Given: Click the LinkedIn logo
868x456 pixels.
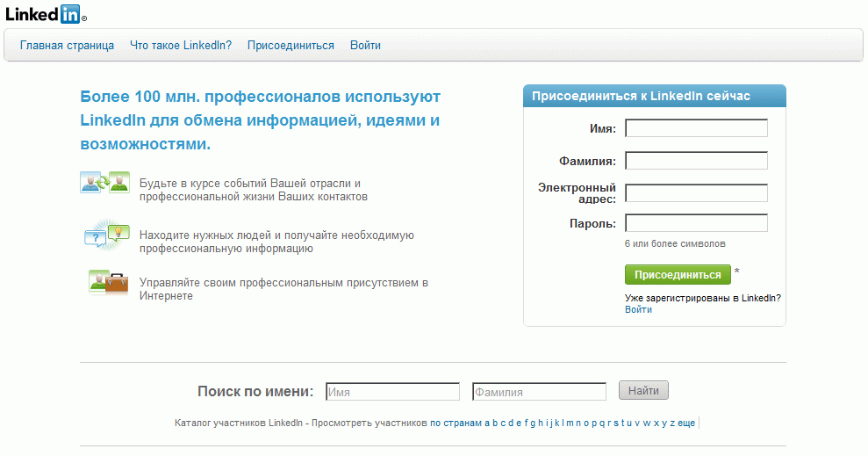Looking at the screenshot, I should 46,14.
